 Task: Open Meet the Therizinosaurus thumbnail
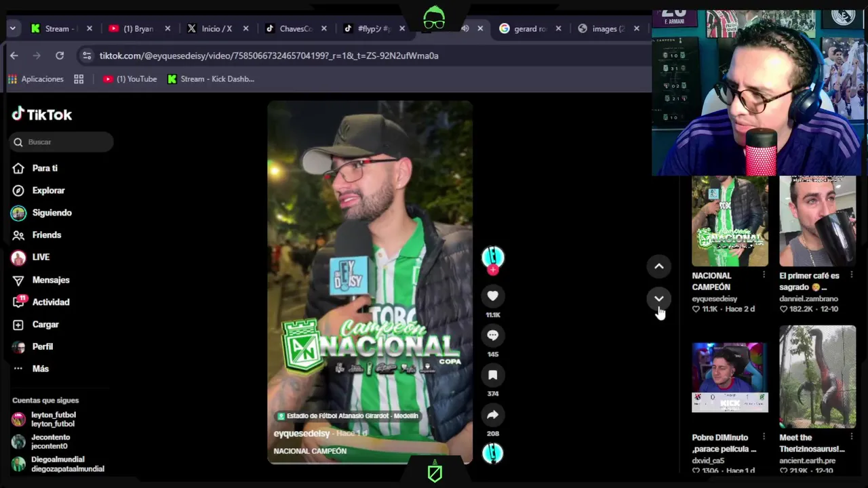tap(817, 377)
